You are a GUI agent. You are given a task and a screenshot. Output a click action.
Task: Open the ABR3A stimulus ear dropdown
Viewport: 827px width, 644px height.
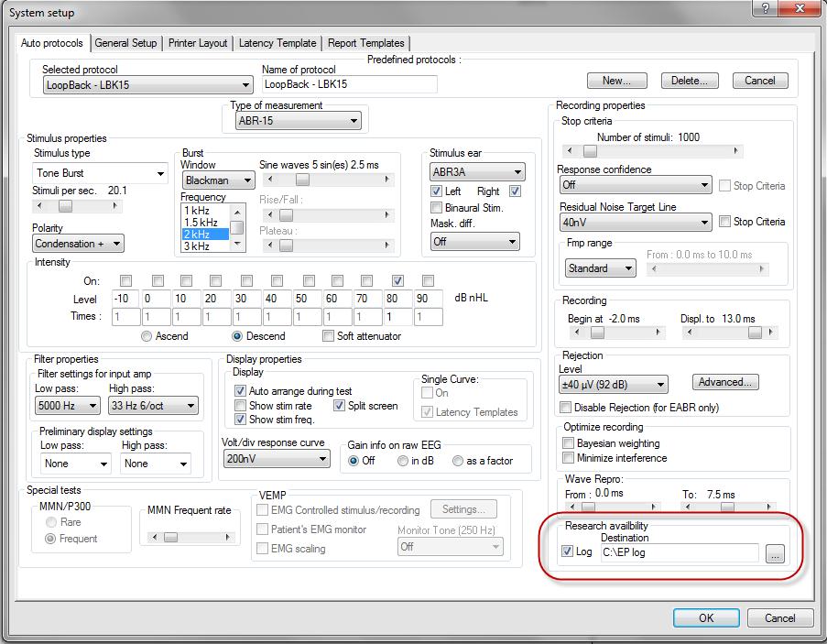(477, 172)
